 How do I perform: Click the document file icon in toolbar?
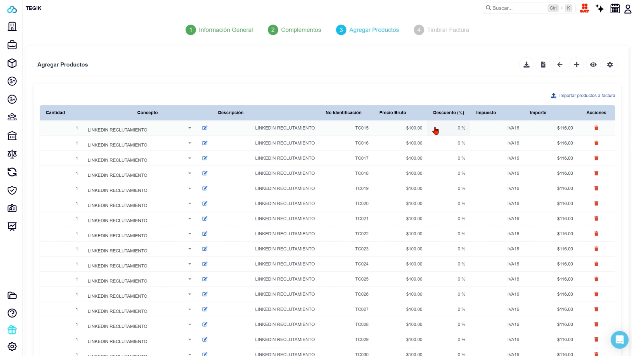pyautogui.click(x=543, y=65)
